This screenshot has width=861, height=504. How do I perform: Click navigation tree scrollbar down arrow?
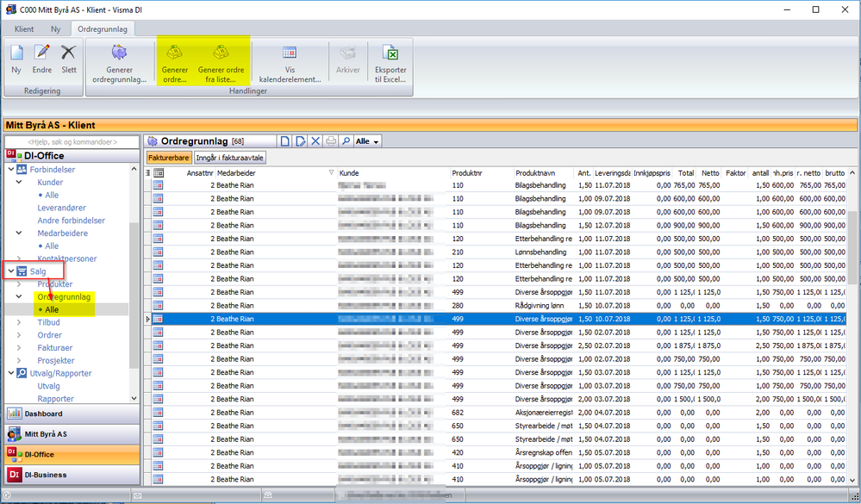[x=134, y=398]
